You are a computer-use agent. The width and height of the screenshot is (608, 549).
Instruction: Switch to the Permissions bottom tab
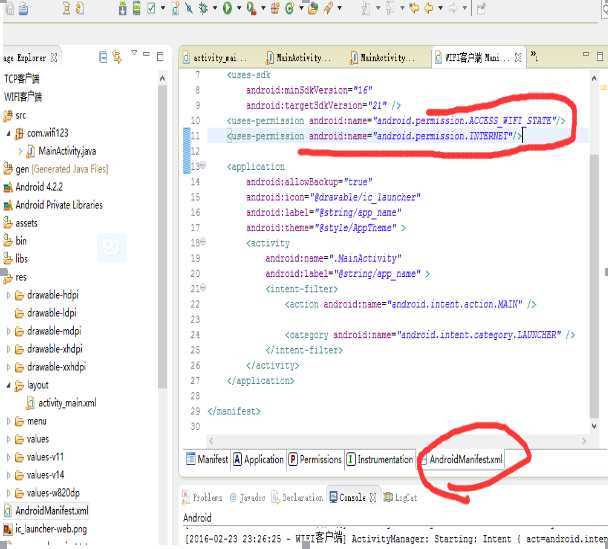[x=315, y=459]
